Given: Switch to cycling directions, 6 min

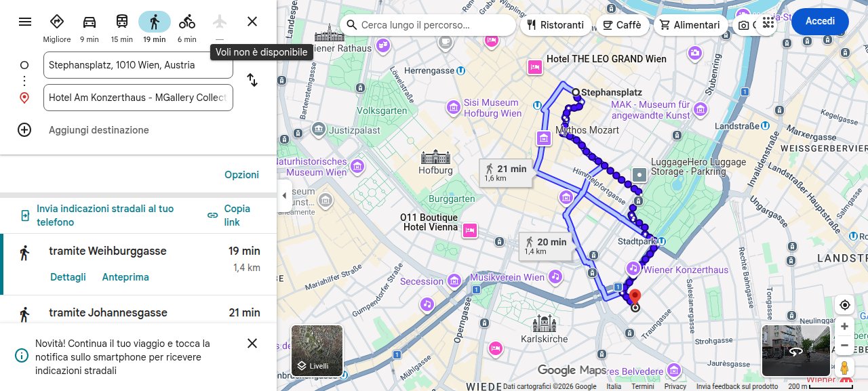Looking at the screenshot, I should coord(187,27).
